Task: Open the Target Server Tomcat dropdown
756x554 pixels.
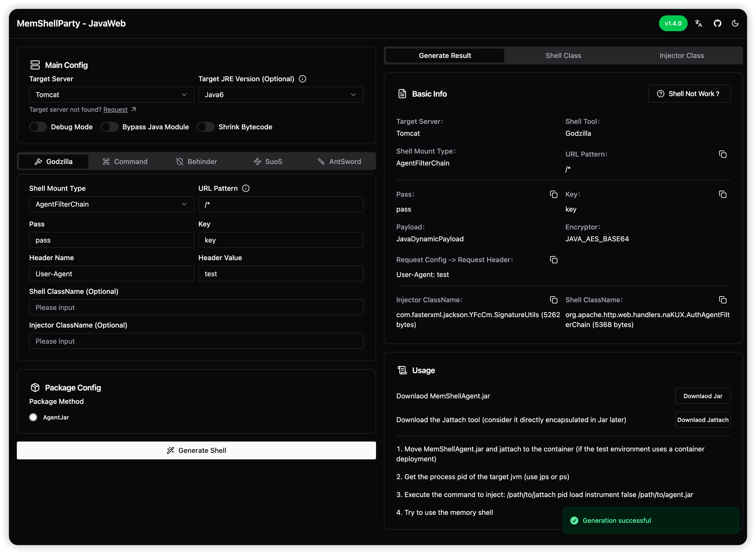Action: 112,95
